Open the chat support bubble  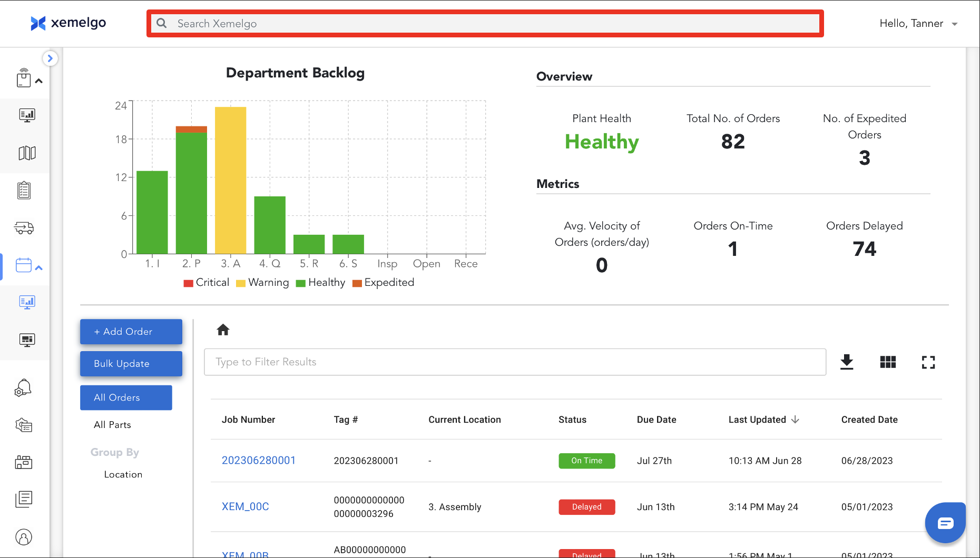point(945,523)
